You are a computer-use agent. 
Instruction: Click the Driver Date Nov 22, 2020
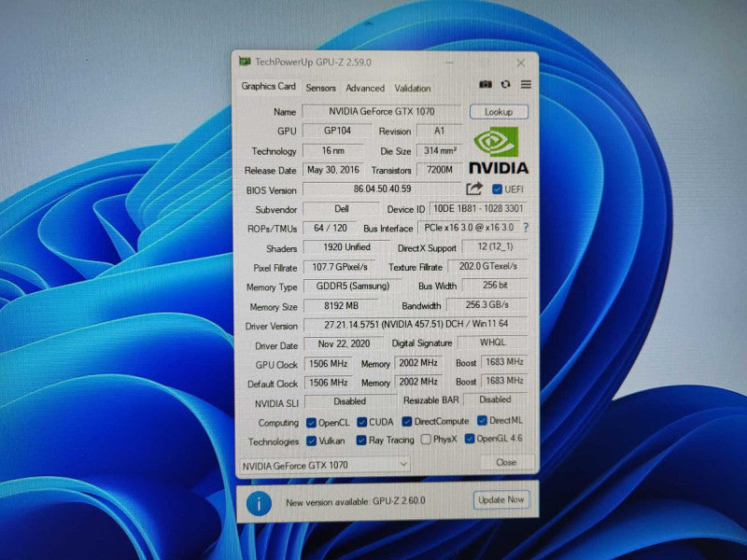(344, 343)
